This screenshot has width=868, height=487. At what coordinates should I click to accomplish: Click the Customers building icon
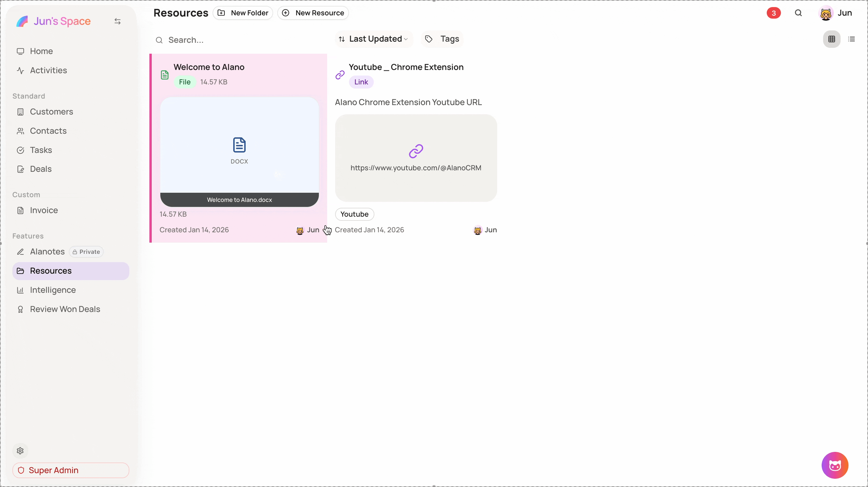[21, 112]
